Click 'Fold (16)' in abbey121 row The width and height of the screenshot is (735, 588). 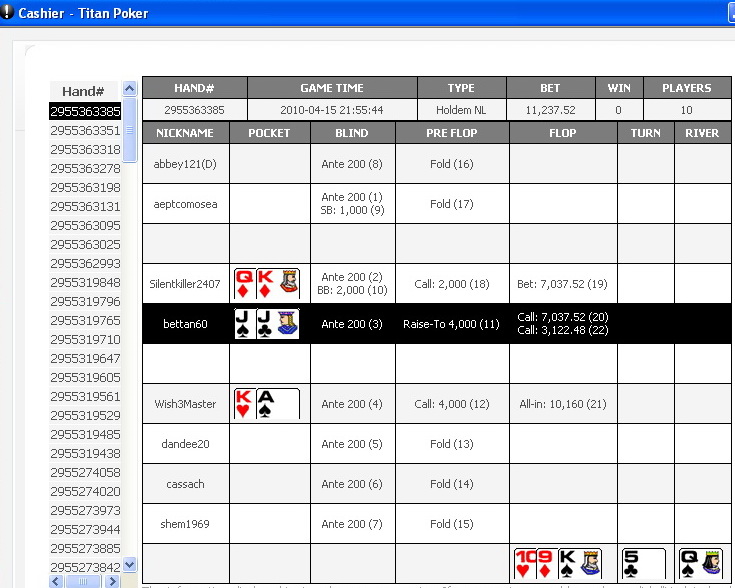(x=451, y=164)
